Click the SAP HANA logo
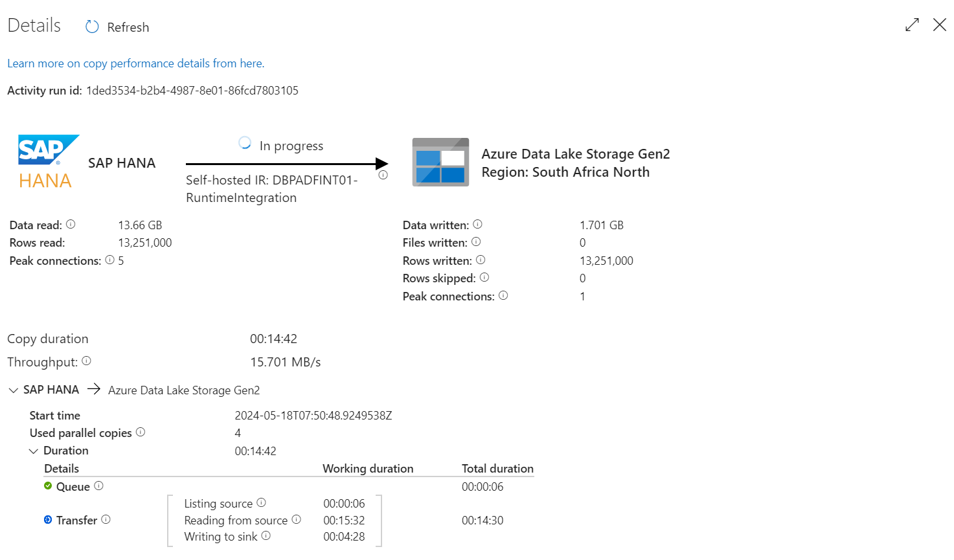This screenshot has width=954, height=560. coord(49,161)
